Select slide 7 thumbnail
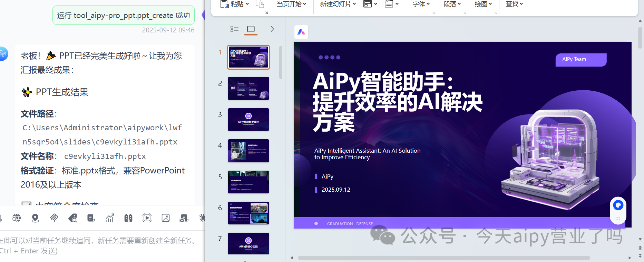The width and height of the screenshot is (644, 262). pyautogui.click(x=248, y=244)
